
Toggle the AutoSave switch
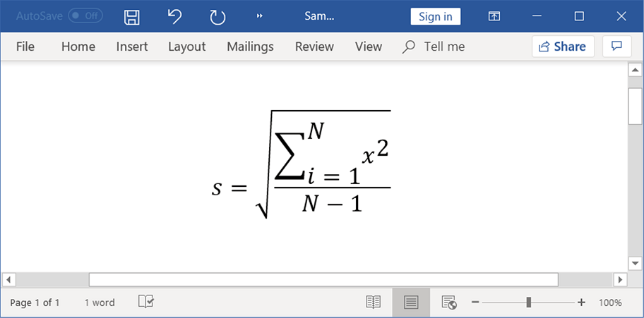[x=85, y=16]
